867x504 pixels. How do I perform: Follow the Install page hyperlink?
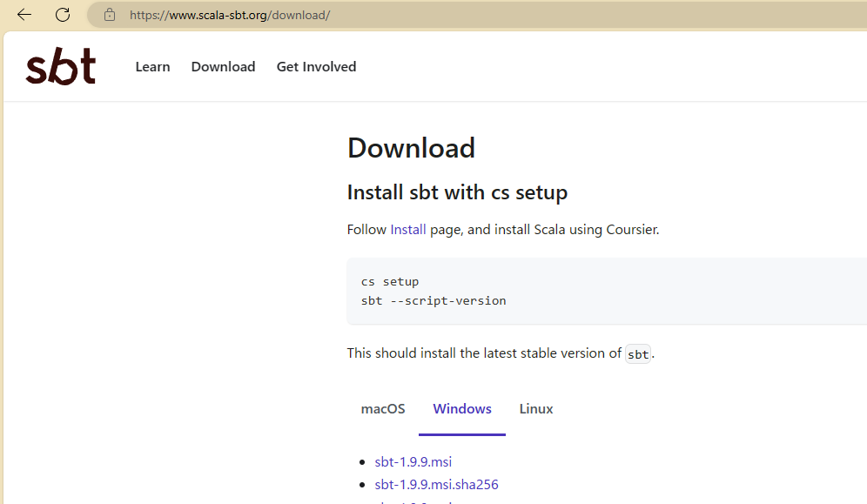408,230
